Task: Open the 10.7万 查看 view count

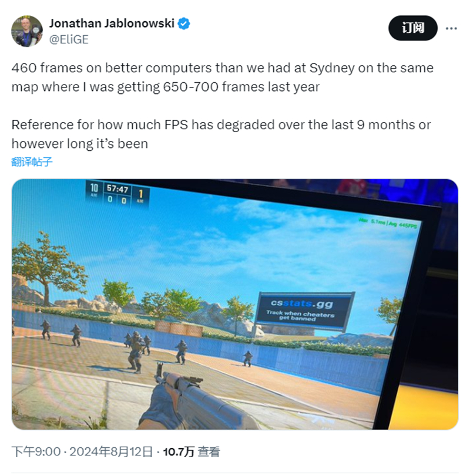Action: coord(192,451)
